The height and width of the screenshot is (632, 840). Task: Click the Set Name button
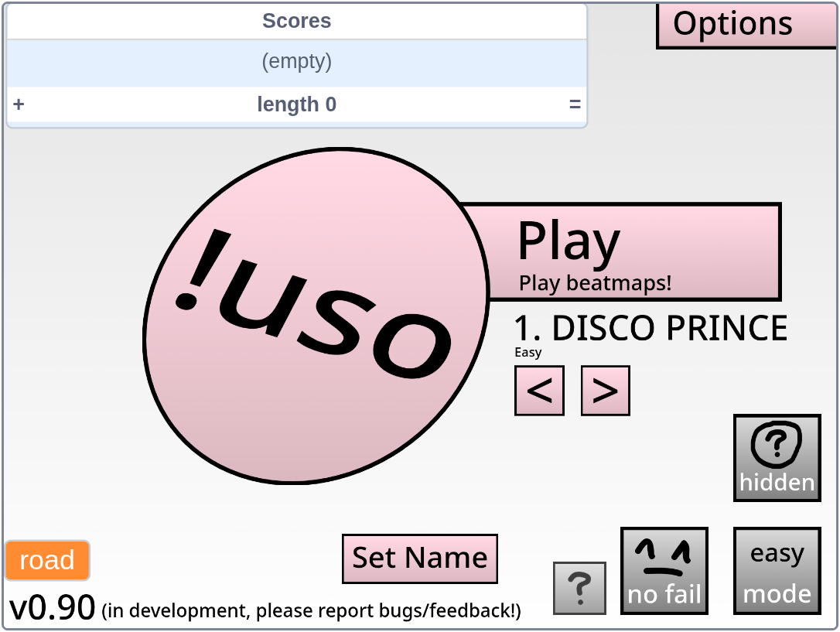[420, 559]
